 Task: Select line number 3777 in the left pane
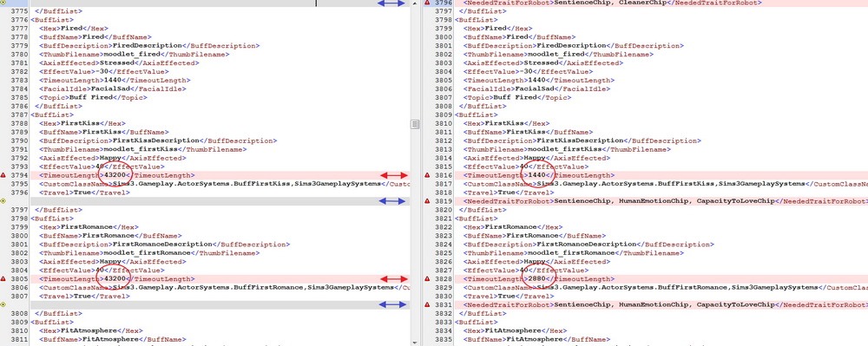[x=20, y=29]
